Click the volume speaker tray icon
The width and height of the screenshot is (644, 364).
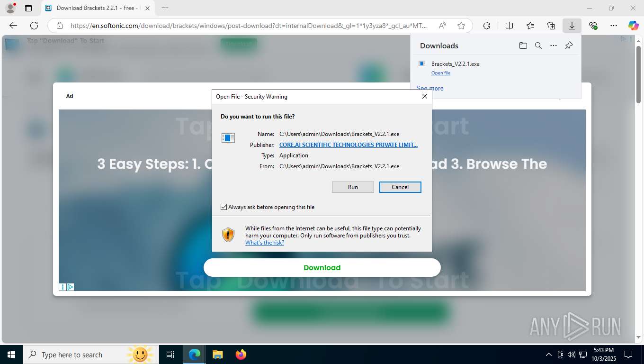tap(572, 355)
